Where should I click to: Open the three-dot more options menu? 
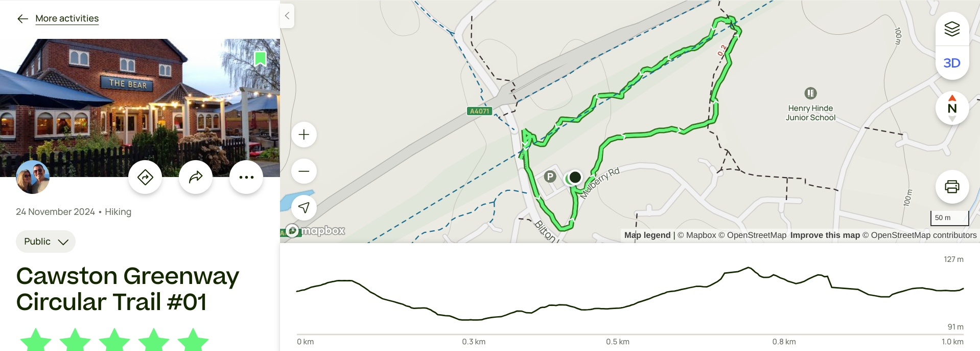tap(246, 177)
